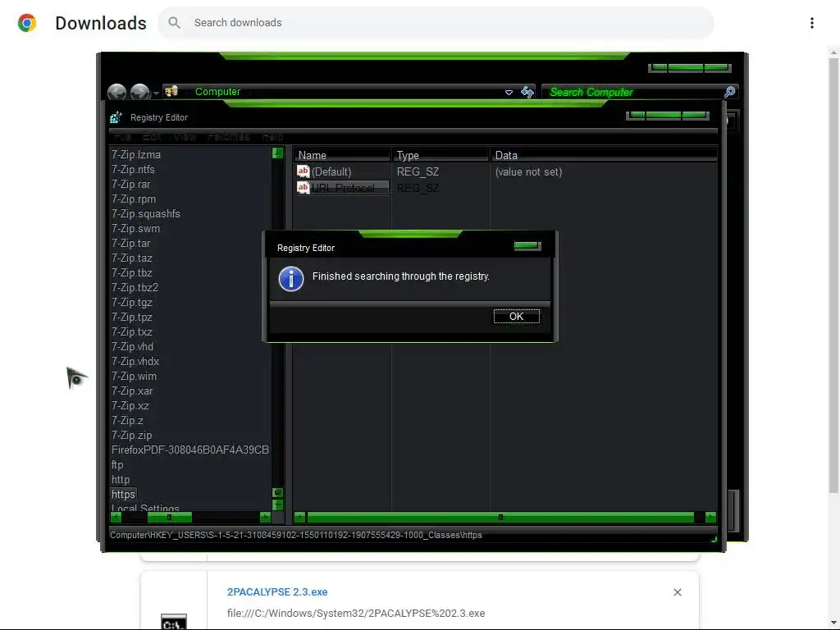Open the 2PACALYPSE 2.3.exe download link
This screenshot has height=630, width=840.
(x=277, y=592)
